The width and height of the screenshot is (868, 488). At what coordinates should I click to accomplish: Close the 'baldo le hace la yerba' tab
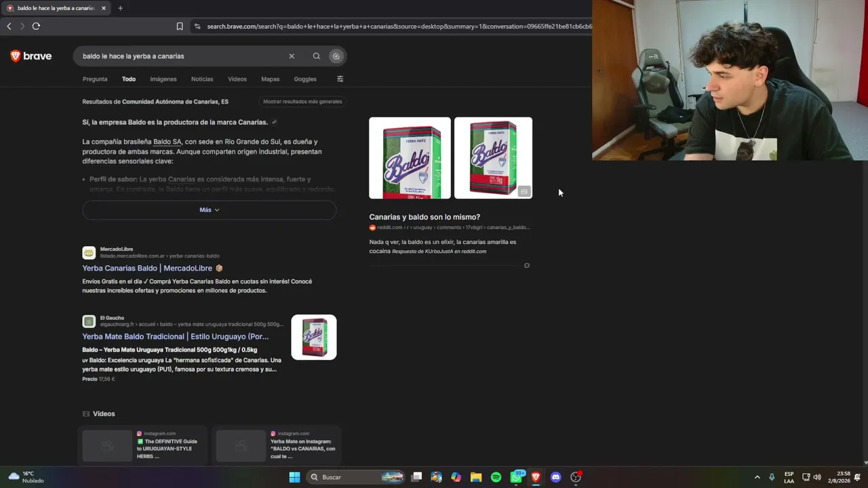click(x=104, y=8)
